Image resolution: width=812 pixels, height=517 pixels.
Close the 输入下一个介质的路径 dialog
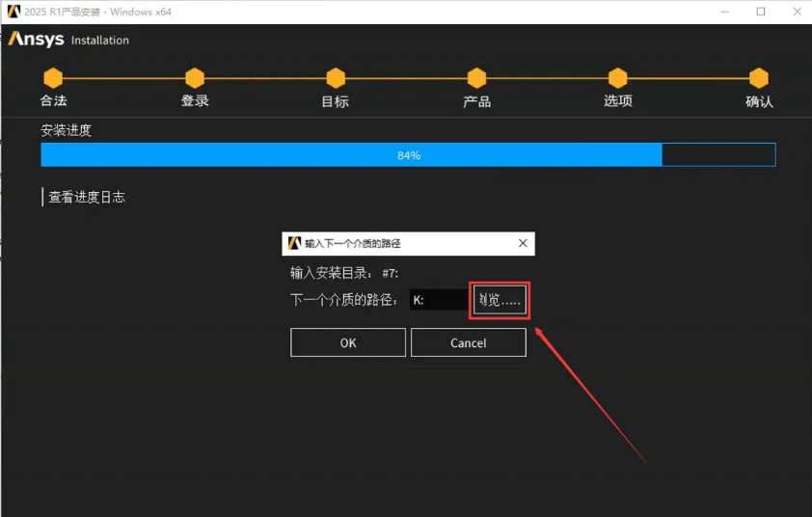point(523,243)
